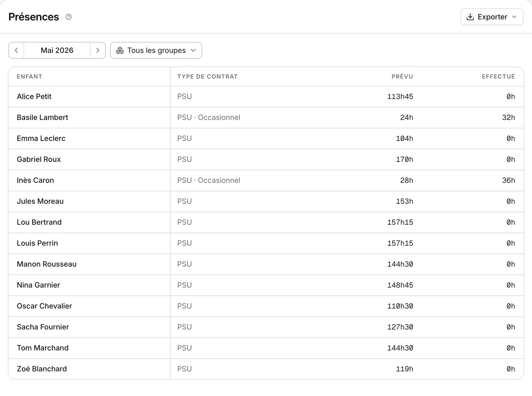Select Manon Rousseau
The height and width of the screenshot is (396, 532).
click(x=47, y=264)
